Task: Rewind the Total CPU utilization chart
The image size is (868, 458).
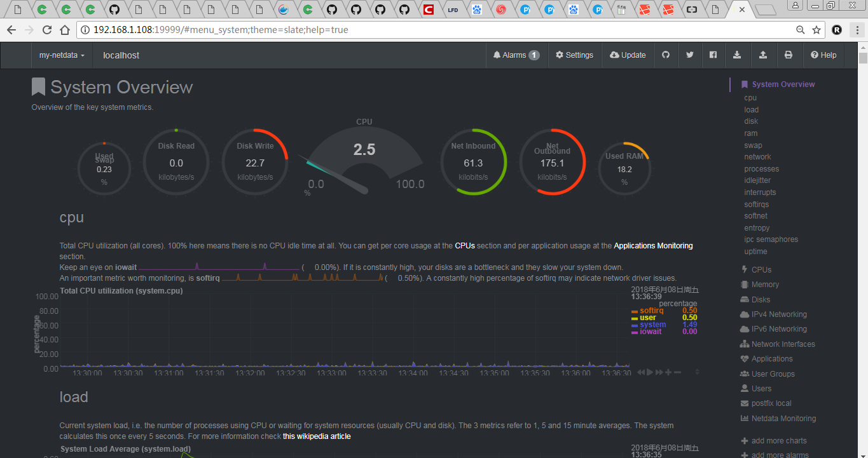Action: pos(641,372)
